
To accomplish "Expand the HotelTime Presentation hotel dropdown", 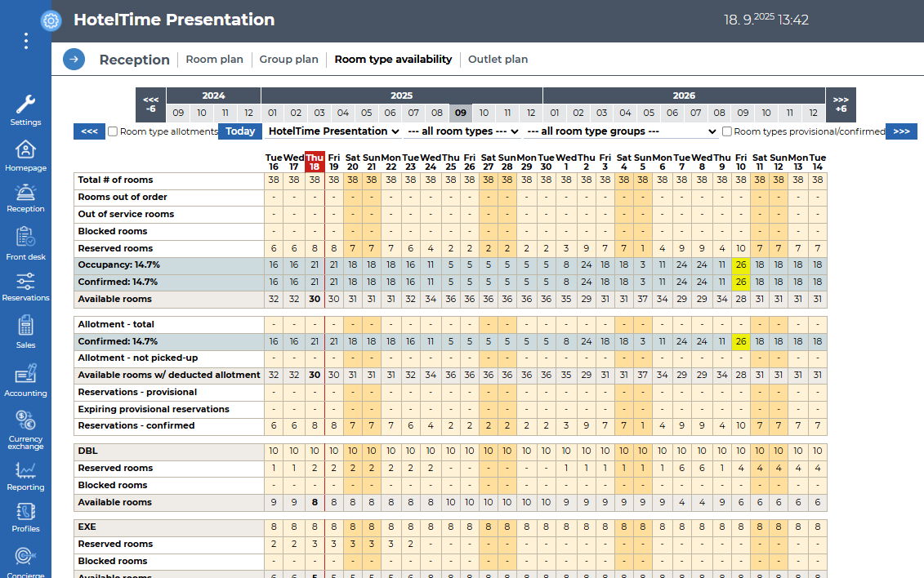I will [333, 131].
